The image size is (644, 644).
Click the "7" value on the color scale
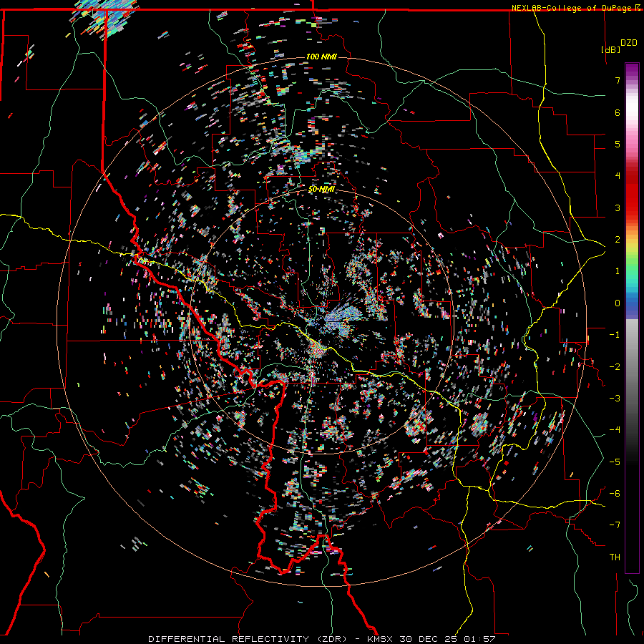(618, 80)
